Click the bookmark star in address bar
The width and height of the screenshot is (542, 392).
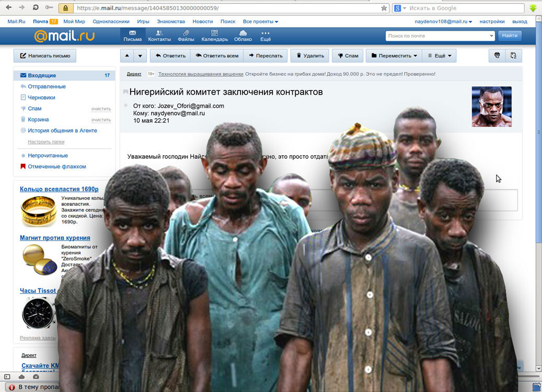pos(384,8)
